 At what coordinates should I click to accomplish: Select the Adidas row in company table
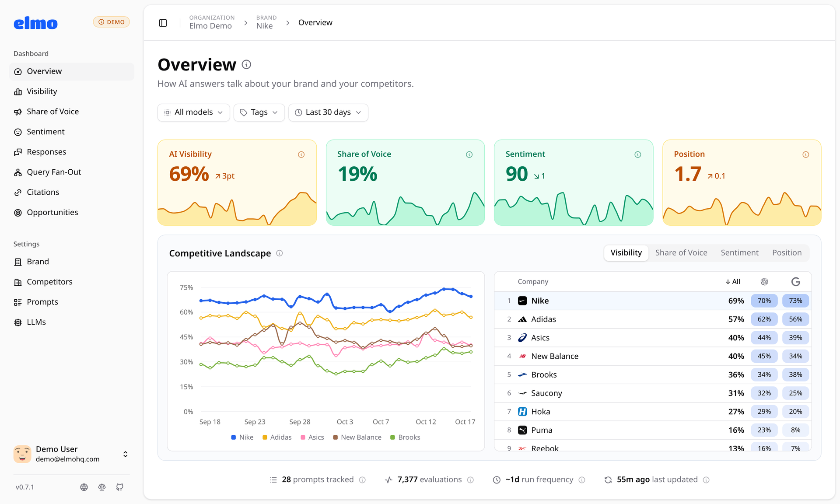[x=653, y=319]
